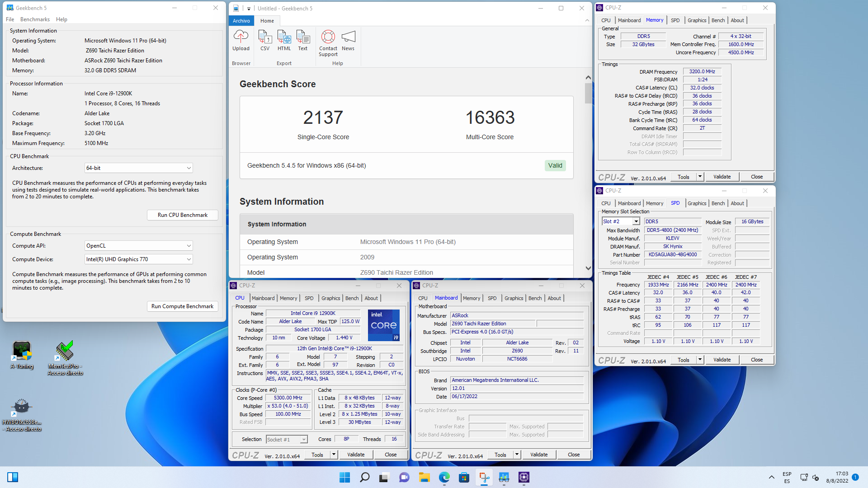Collapse the Geekbench ribbon
This screenshot has height=488, width=868.
coord(587,20)
